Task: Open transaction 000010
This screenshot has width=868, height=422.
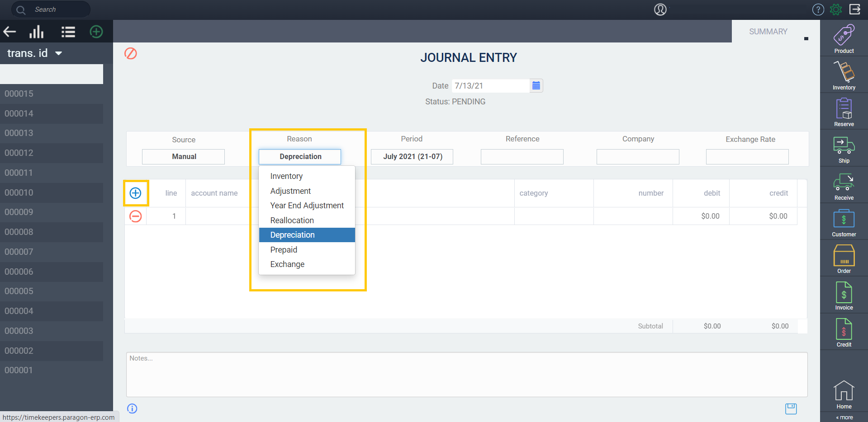Action: [52, 192]
